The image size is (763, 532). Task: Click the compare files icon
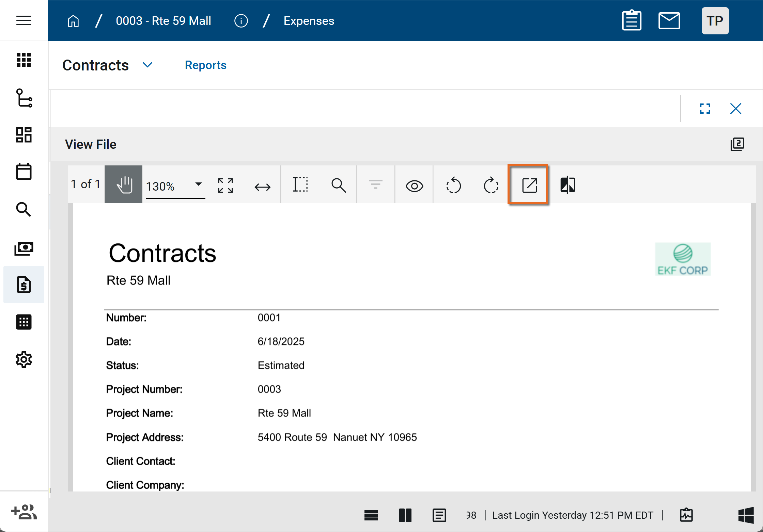567,185
